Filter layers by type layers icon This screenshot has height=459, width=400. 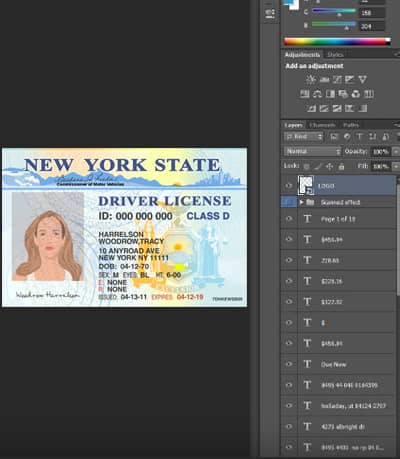click(x=360, y=137)
